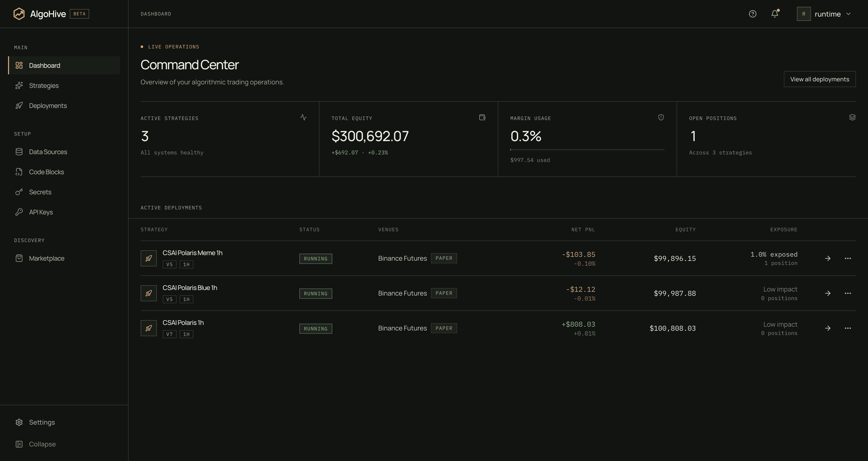The height and width of the screenshot is (461, 868).
Task: Click the +$808.03 net PnL value
Action: (578, 324)
